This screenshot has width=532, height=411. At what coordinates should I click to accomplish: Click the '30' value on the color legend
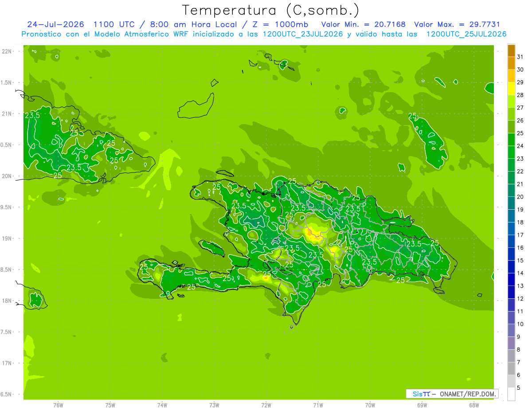[x=520, y=70]
